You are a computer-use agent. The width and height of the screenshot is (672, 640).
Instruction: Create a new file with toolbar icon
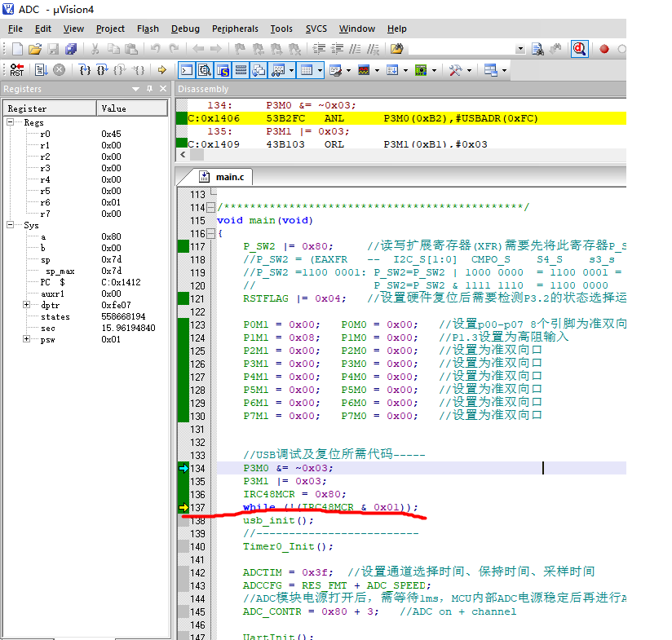tap(17, 49)
